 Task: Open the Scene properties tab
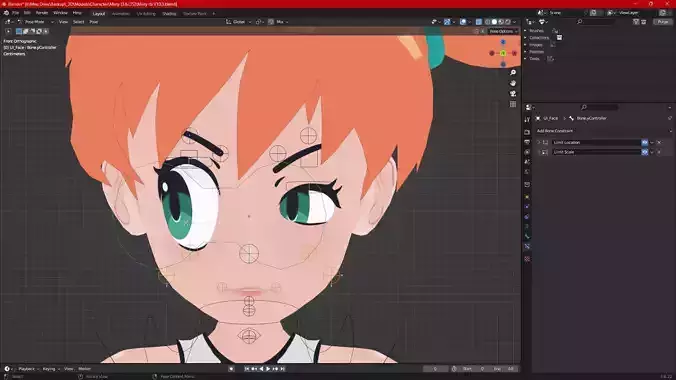pyautogui.click(x=527, y=162)
